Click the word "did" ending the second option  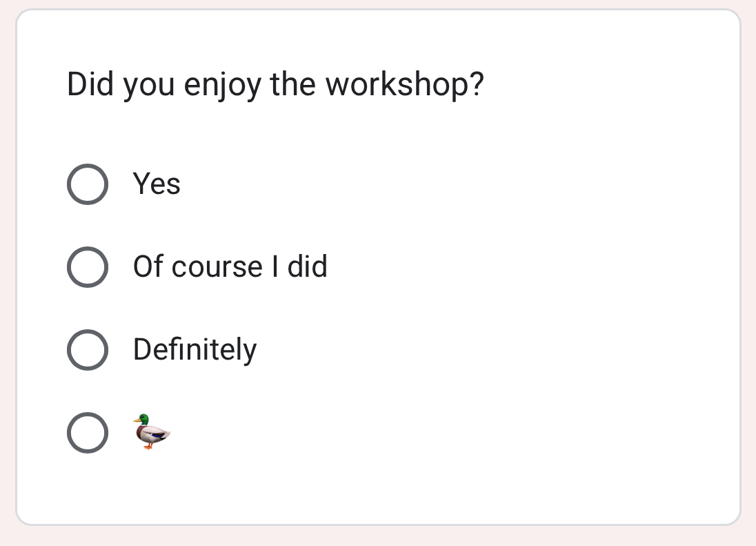click(x=308, y=266)
